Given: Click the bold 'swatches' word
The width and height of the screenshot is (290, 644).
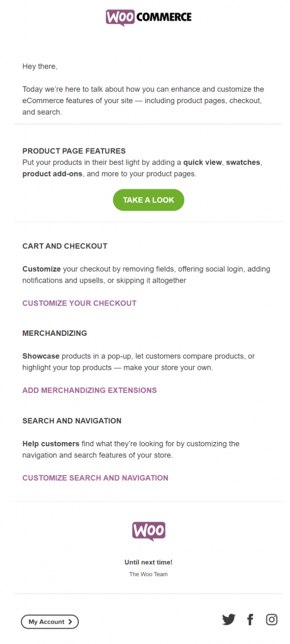Looking at the screenshot, I should click(243, 162).
